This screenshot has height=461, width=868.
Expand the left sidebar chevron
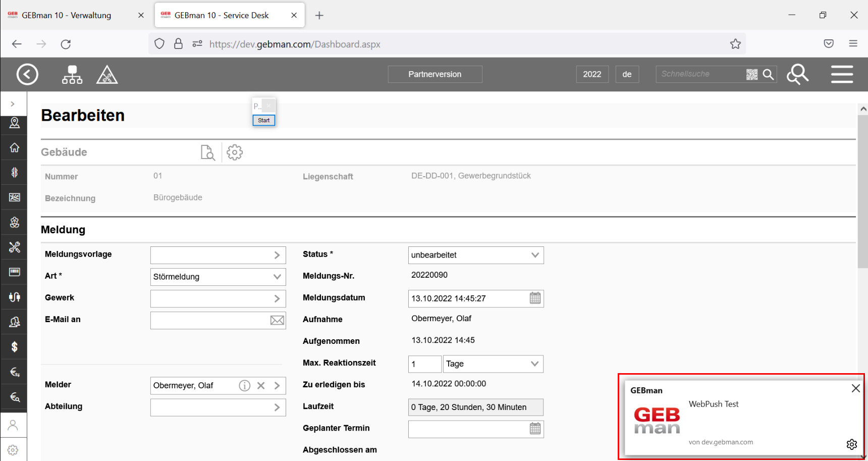point(13,104)
